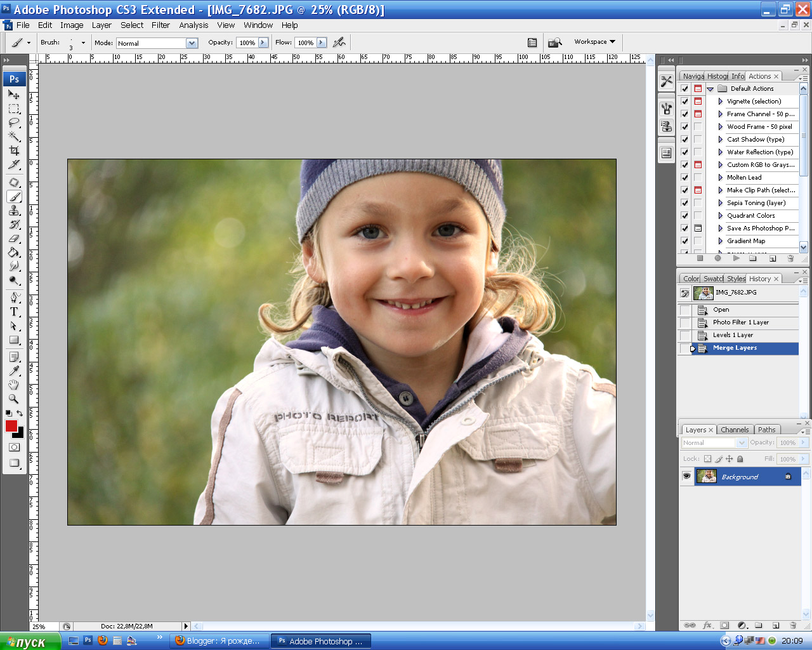
Task: Select the Horizontal Type tool
Action: coord(14,312)
